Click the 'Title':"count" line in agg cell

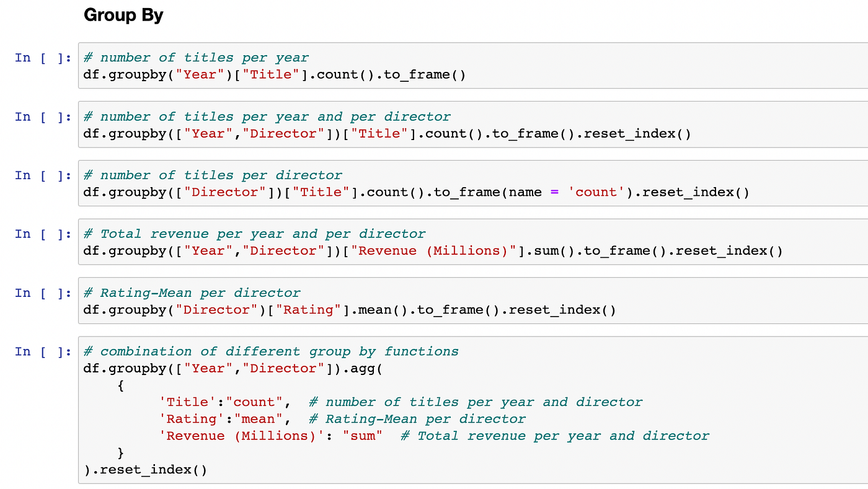tap(223, 402)
